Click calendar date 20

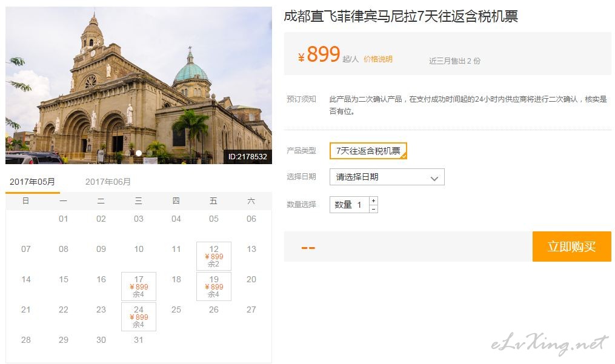click(251, 279)
